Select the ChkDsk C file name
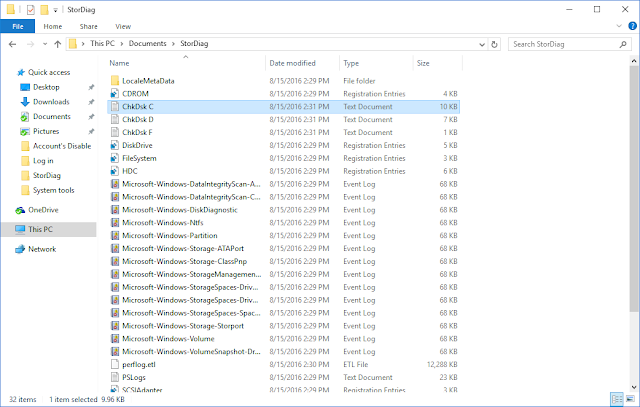The image size is (640, 407). 138,107
